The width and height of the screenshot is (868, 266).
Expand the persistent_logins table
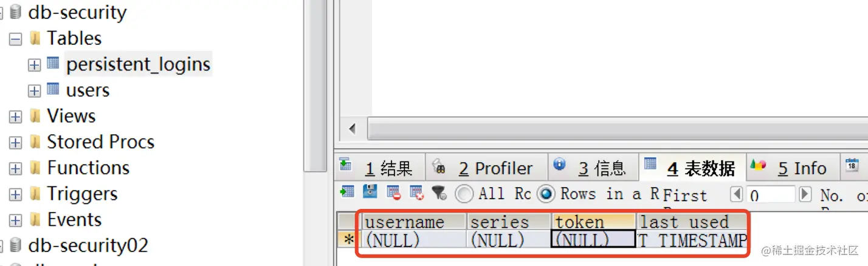[x=35, y=65]
